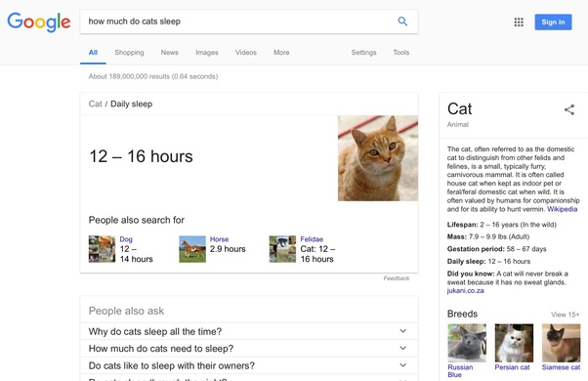
Task: Open the Wikipedia link in Cat panel
Action: tap(563, 209)
